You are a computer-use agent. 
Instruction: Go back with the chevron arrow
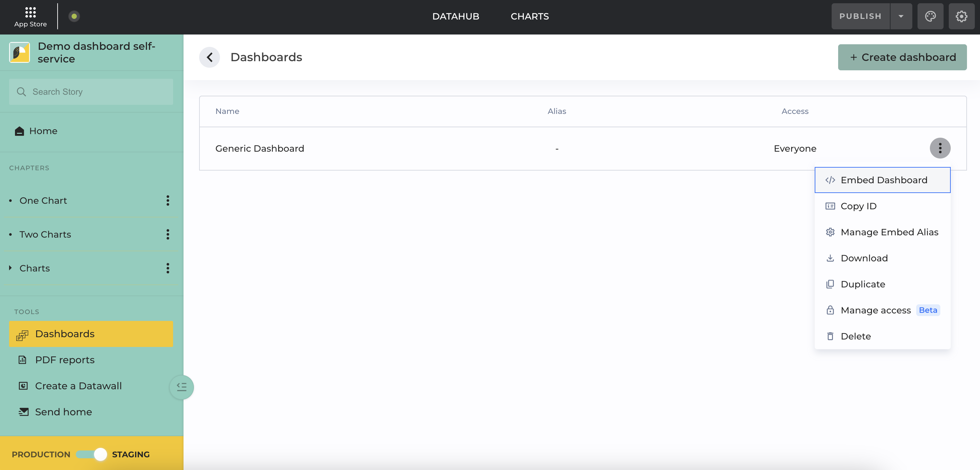coord(210,57)
